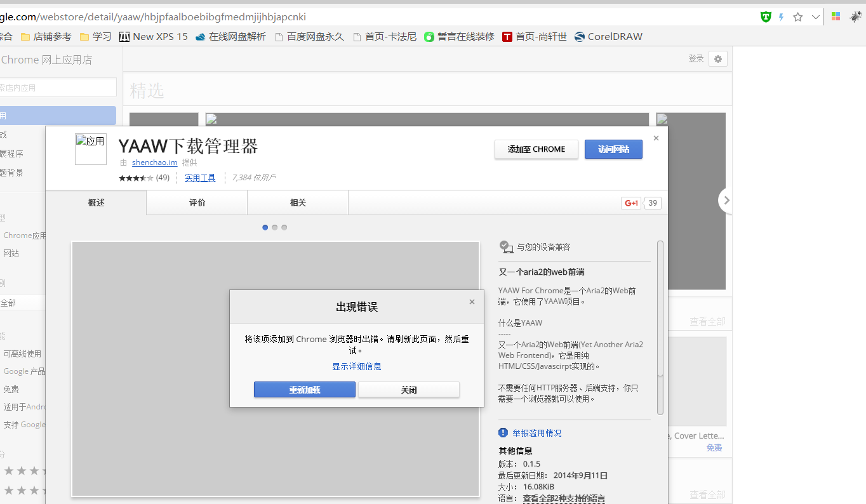This screenshot has width=866, height=504.
Task: Click the green T shield icon in address bar
Action: tap(766, 17)
